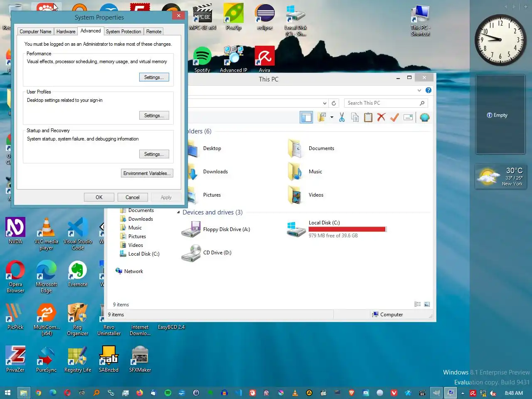Switch Explorer to large icons view button
Screen dimensions: 532x399
pos(427,304)
